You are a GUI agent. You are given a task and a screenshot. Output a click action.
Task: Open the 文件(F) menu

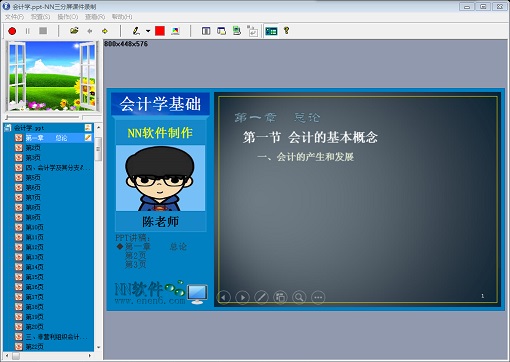coord(14,17)
